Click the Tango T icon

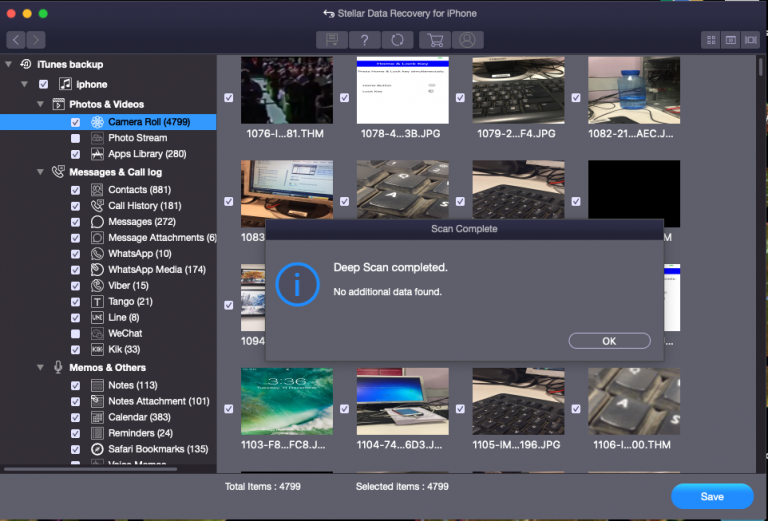tap(97, 302)
